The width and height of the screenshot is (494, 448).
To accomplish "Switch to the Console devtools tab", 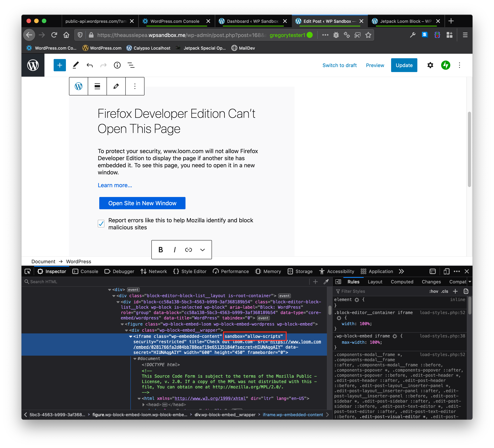I will [x=85, y=271].
